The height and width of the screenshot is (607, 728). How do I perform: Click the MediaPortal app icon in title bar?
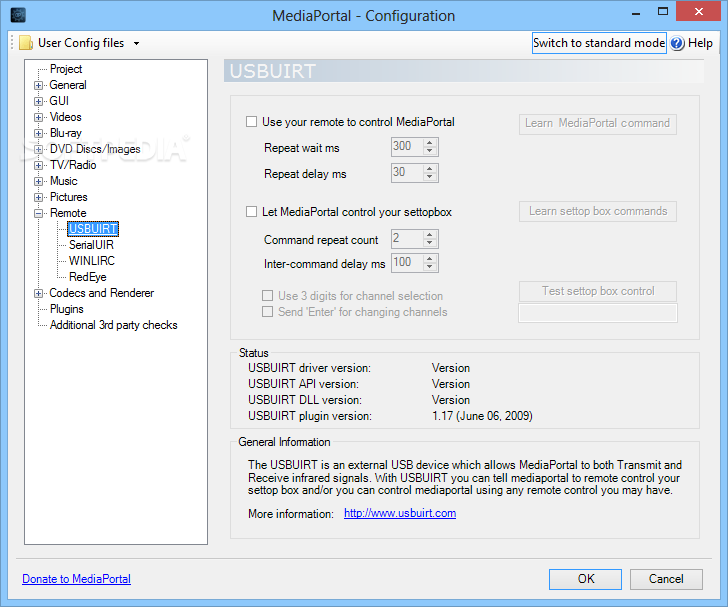18,15
